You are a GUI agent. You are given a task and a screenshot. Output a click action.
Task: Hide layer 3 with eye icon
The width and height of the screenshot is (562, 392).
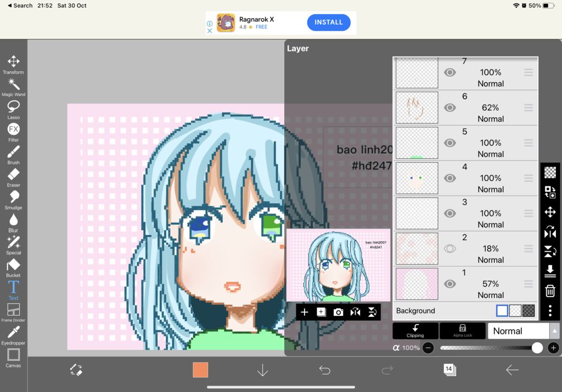[450, 213]
